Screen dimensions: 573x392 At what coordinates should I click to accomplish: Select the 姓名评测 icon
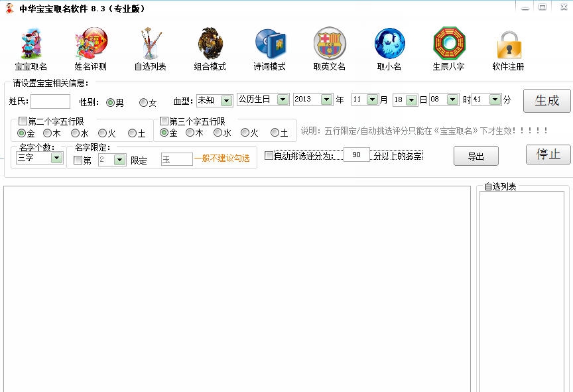[90, 46]
